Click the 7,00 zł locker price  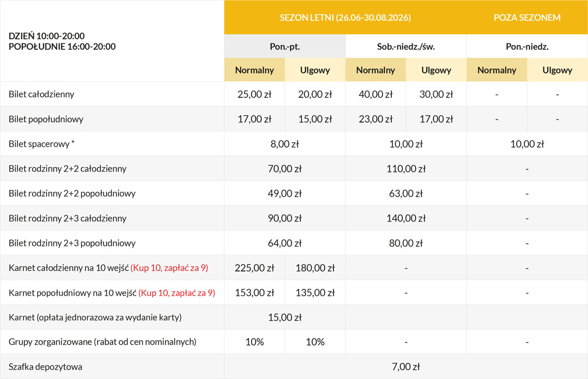pyautogui.click(x=406, y=367)
